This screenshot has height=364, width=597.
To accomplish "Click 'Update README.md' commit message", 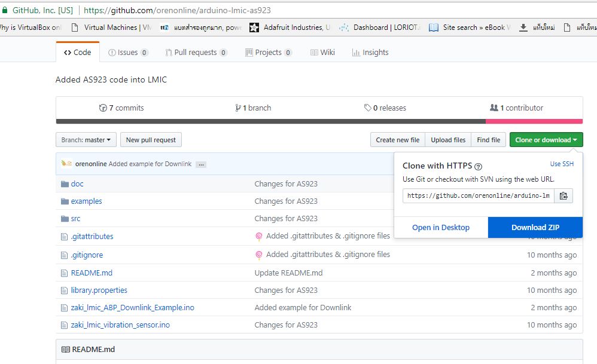I will (288, 273).
